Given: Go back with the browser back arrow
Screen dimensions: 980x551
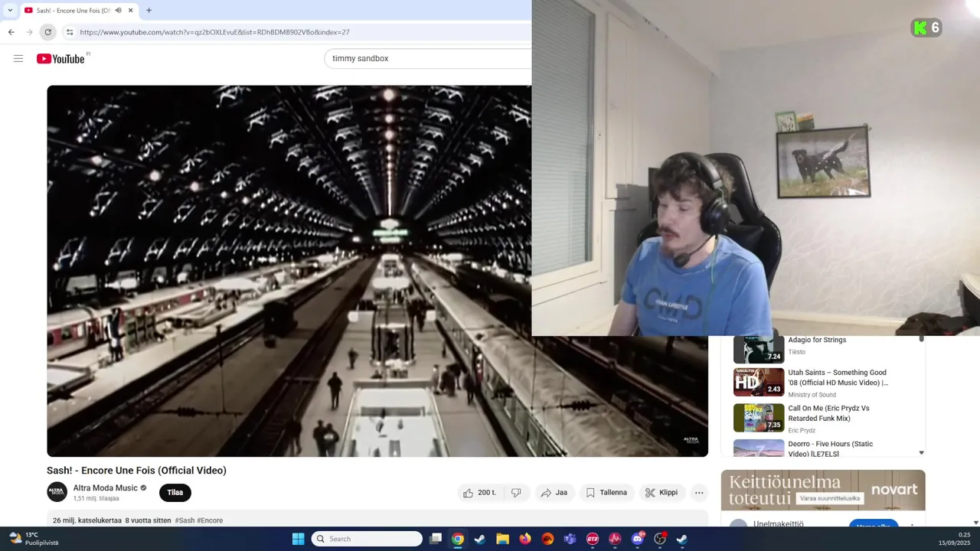Looking at the screenshot, I should [x=11, y=32].
